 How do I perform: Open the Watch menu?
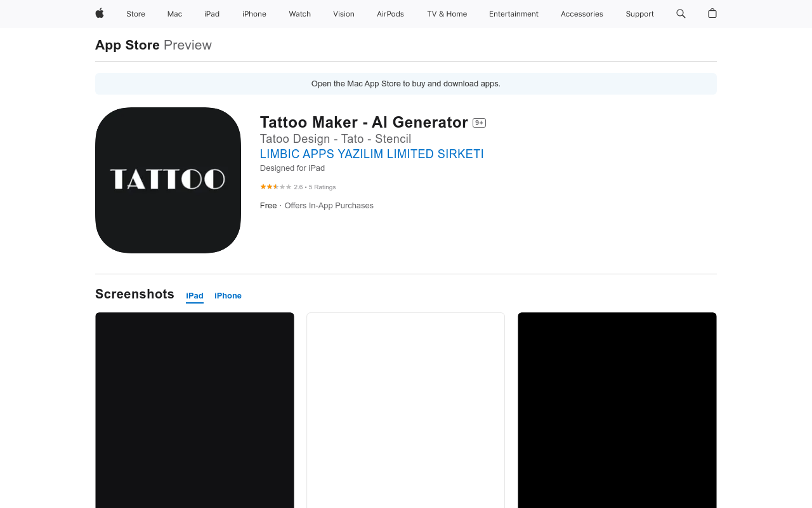tap(300, 14)
